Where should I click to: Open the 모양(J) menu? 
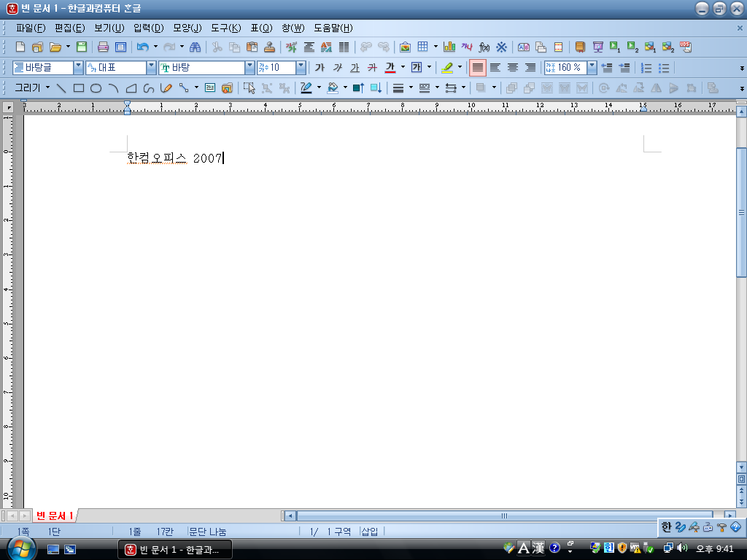click(x=187, y=28)
